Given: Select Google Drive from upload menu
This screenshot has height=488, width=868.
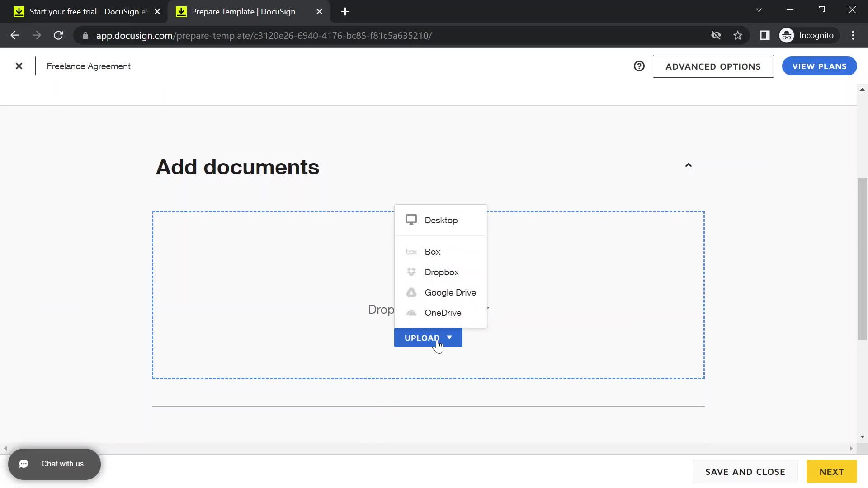Looking at the screenshot, I should pyautogui.click(x=450, y=292).
